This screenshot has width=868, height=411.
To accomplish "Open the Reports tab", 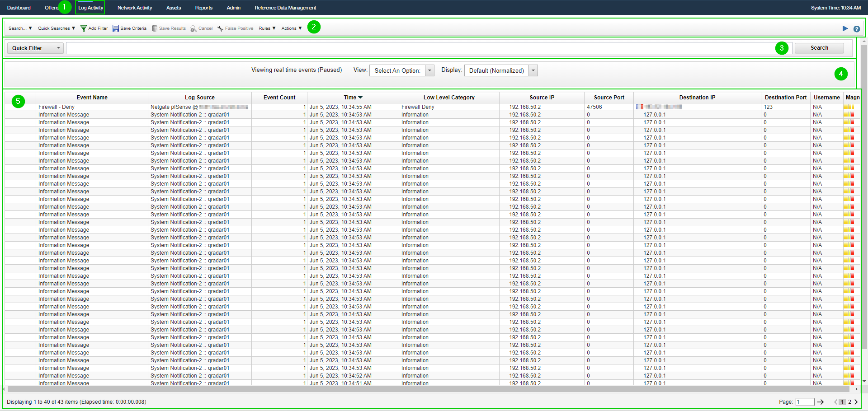I will [x=204, y=8].
